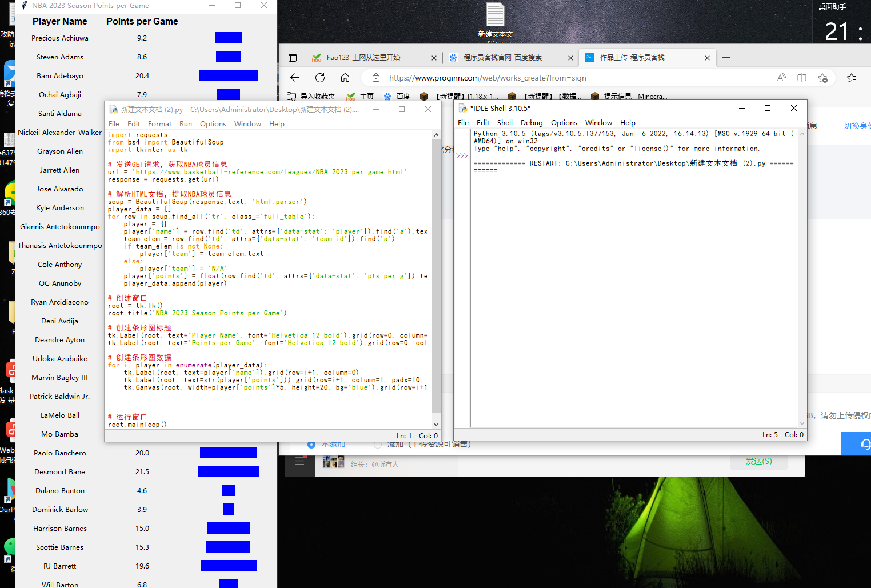Open File menu in IDLE Shell

(x=463, y=123)
